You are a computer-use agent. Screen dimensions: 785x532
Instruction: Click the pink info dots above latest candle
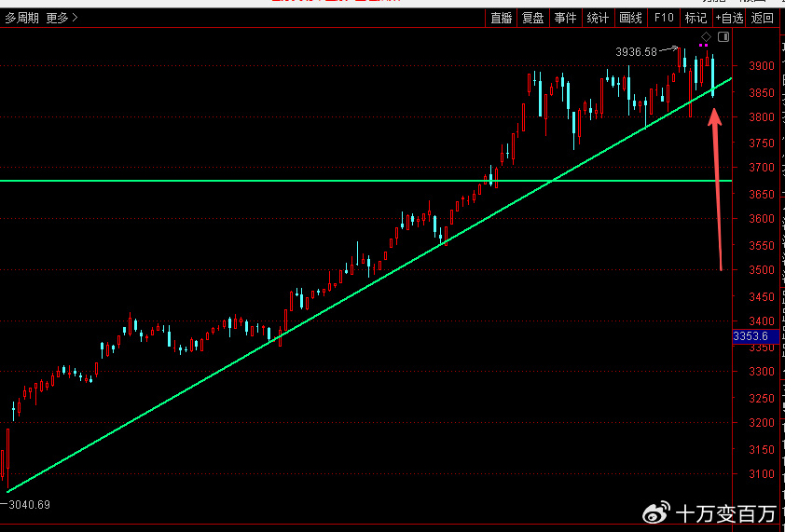[x=705, y=46]
